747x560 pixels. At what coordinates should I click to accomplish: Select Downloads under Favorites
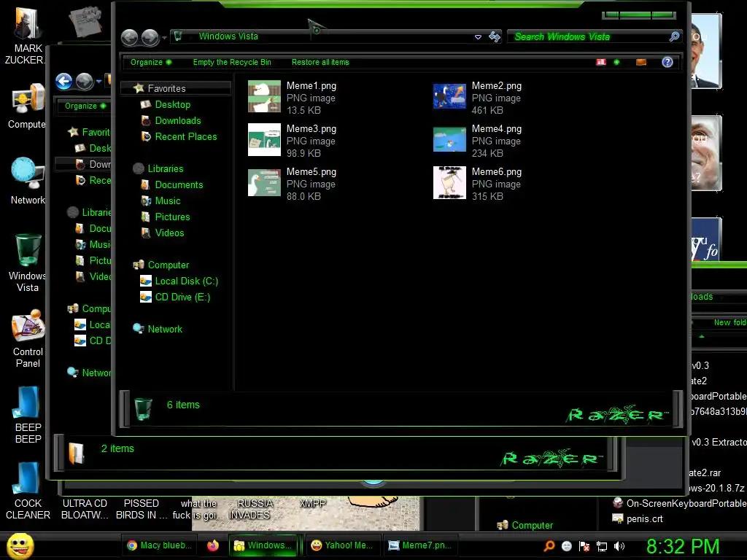click(171, 120)
